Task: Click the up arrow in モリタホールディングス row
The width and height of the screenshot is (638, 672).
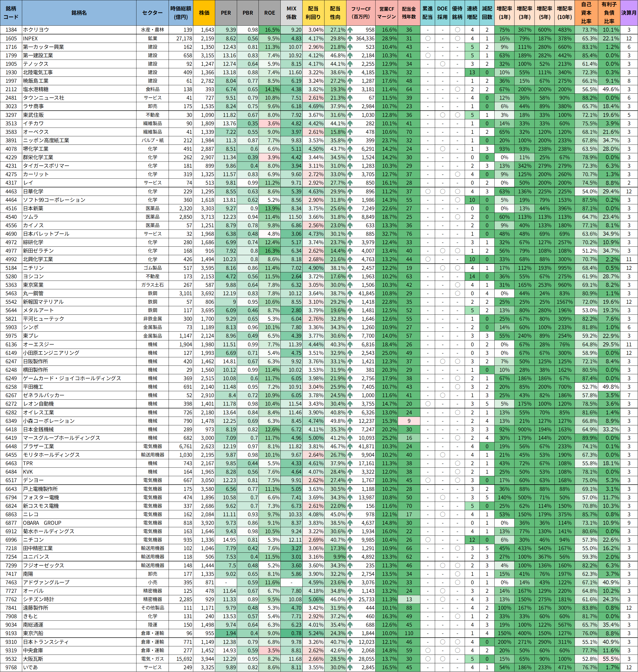Action: click(350, 455)
